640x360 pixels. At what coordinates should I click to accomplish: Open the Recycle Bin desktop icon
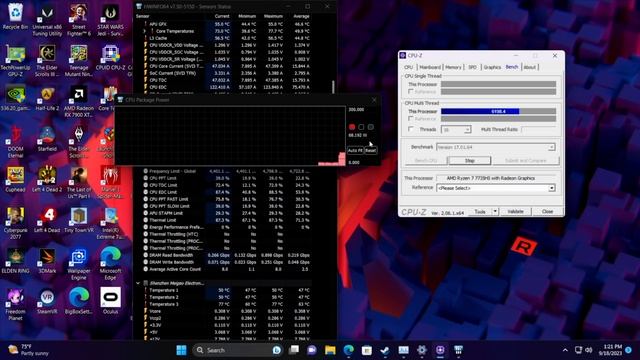pyautogui.click(x=15, y=16)
